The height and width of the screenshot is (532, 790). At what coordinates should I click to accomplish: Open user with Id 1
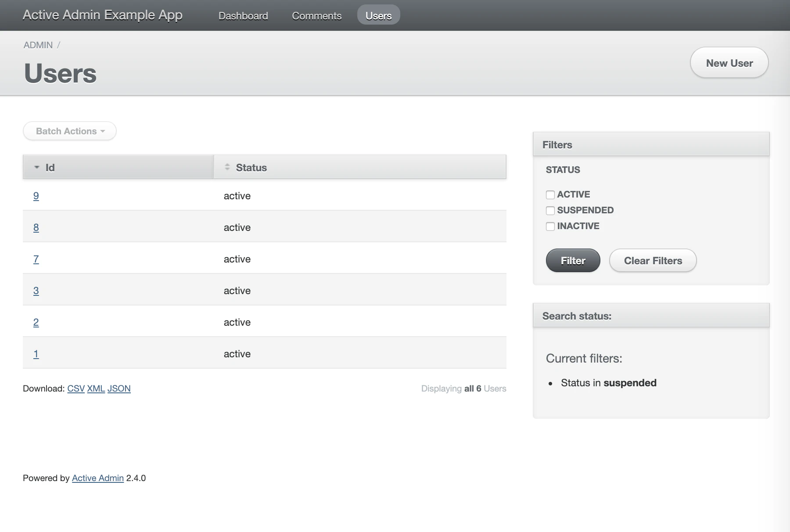click(x=36, y=354)
